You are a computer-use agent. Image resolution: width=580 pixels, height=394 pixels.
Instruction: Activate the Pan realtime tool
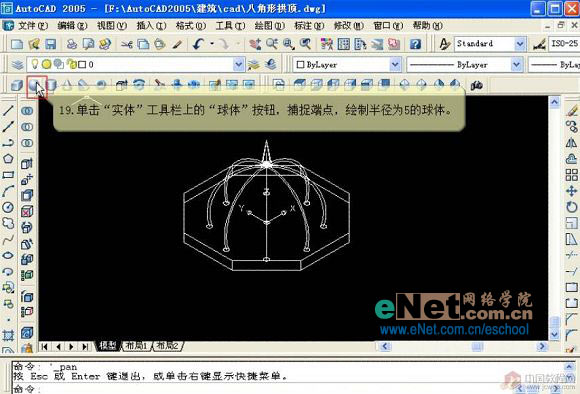pyautogui.click(x=255, y=44)
